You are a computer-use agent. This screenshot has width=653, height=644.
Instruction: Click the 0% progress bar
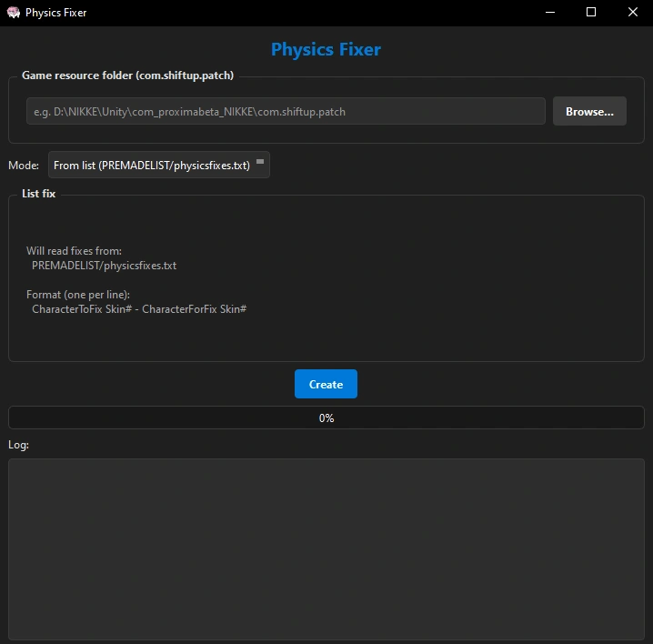coord(326,418)
